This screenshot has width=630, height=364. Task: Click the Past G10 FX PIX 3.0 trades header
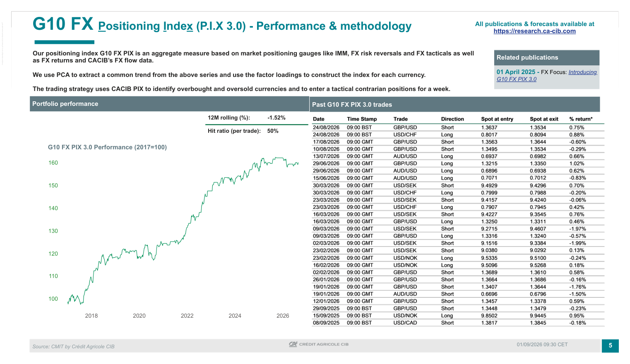454,104
